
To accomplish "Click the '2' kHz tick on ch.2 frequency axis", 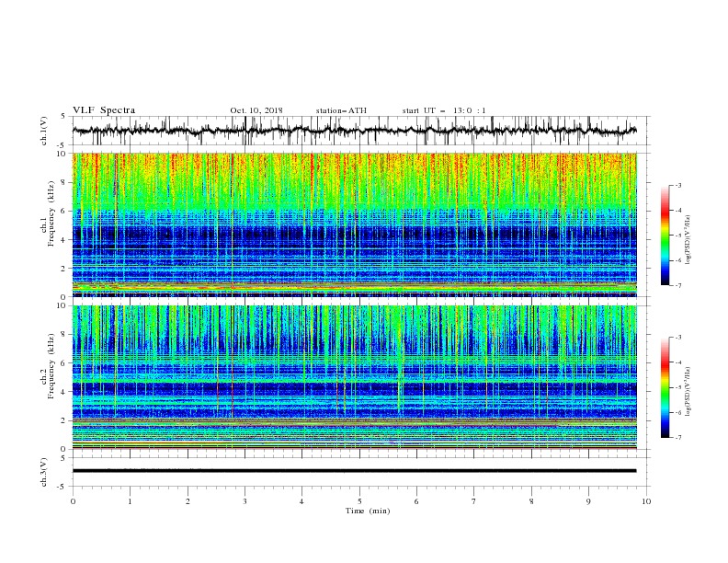I will [x=64, y=420].
